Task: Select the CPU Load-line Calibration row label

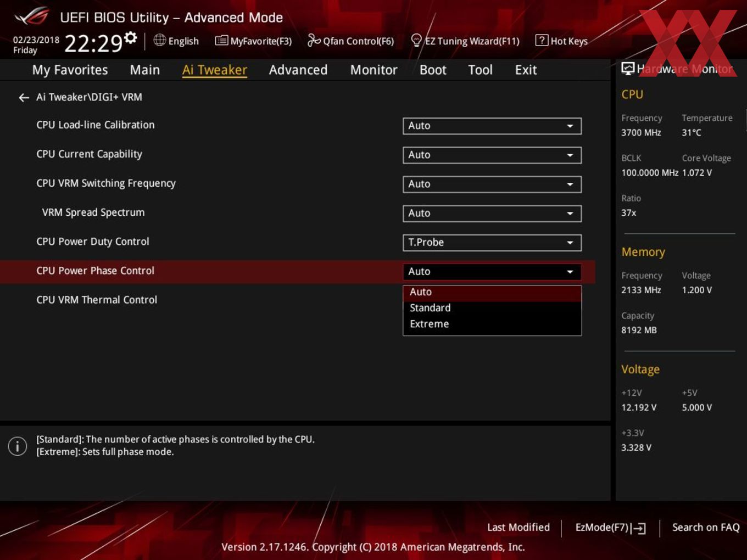Action: (x=96, y=125)
